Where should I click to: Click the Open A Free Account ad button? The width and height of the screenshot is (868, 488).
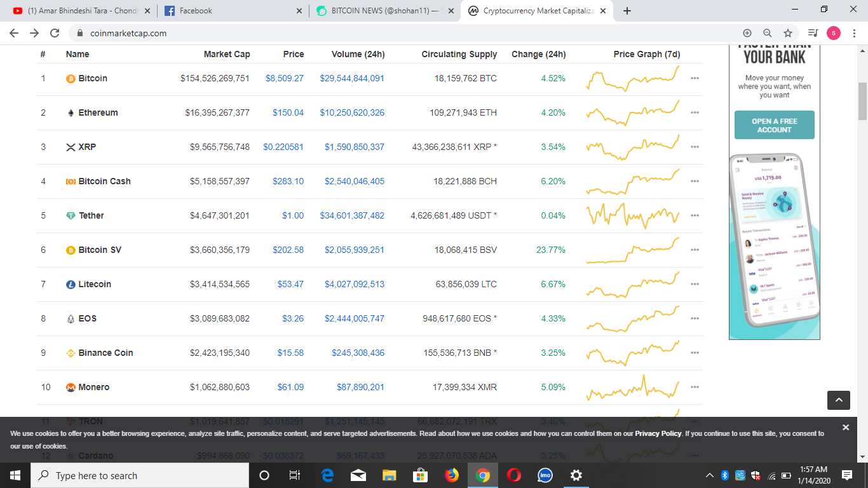(774, 125)
